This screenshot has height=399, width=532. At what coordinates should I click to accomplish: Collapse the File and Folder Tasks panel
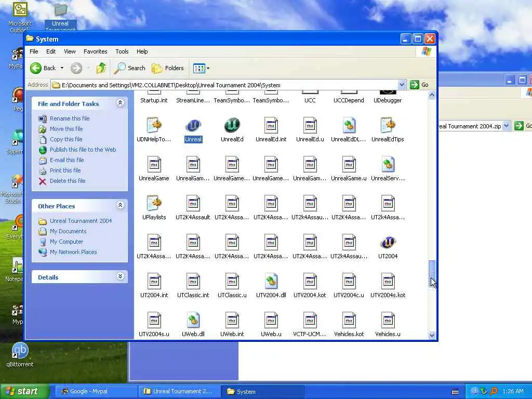[120, 103]
